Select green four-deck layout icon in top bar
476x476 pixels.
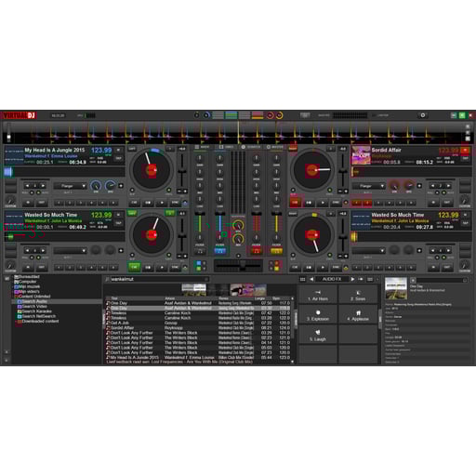231,115
